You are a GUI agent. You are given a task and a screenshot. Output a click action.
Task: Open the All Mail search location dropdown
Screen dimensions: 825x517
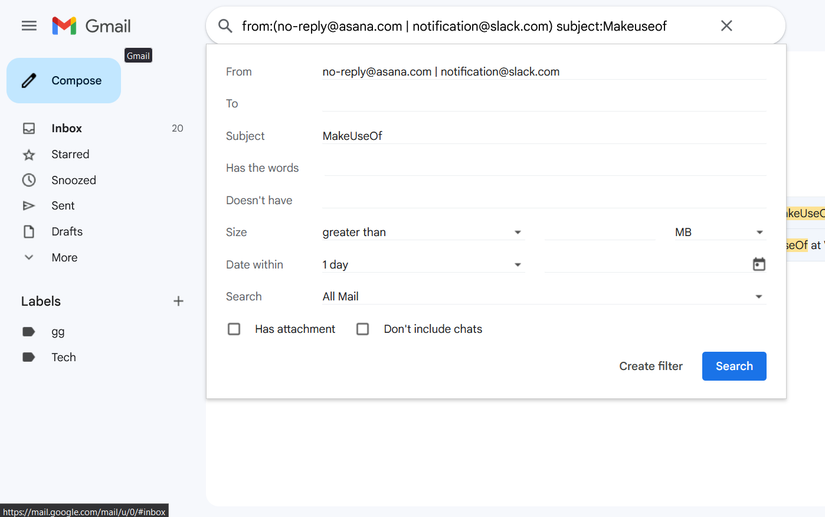point(544,297)
